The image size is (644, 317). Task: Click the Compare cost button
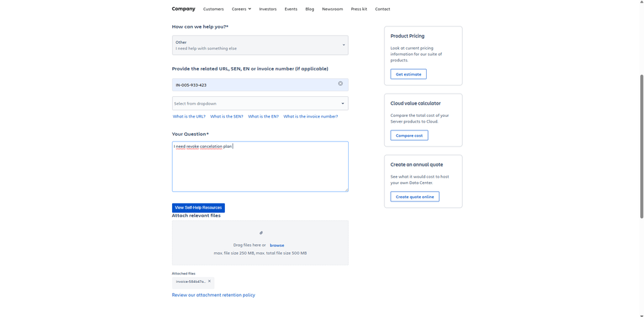(409, 136)
